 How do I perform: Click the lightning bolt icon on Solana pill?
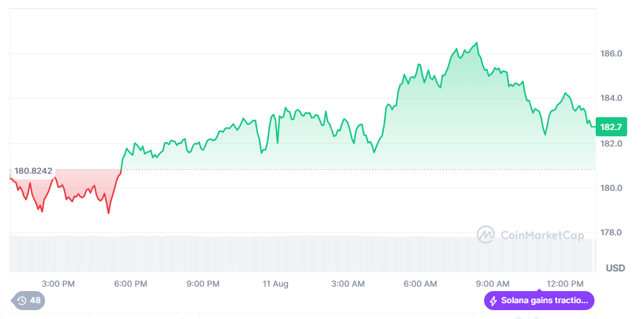click(493, 301)
